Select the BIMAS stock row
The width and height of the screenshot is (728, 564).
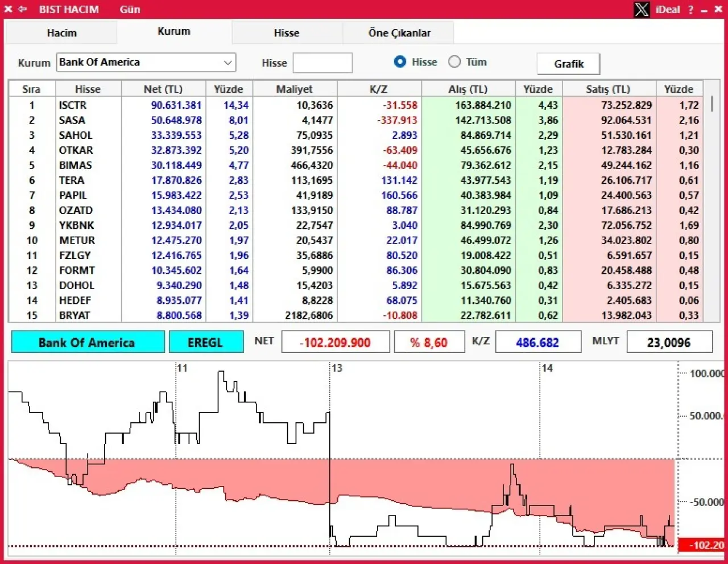tap(356, 165)
